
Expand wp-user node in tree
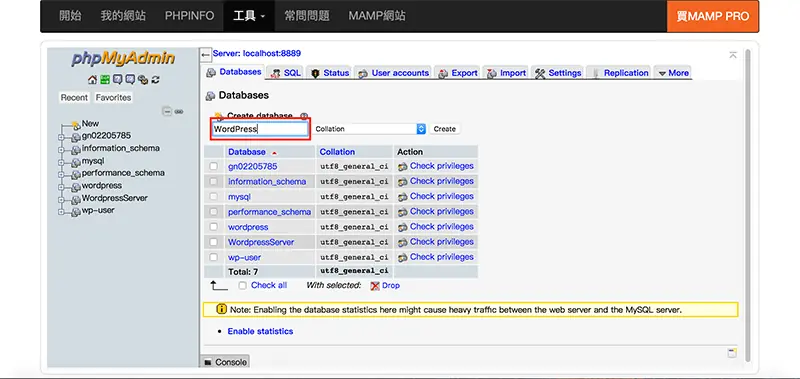[61, 212]
